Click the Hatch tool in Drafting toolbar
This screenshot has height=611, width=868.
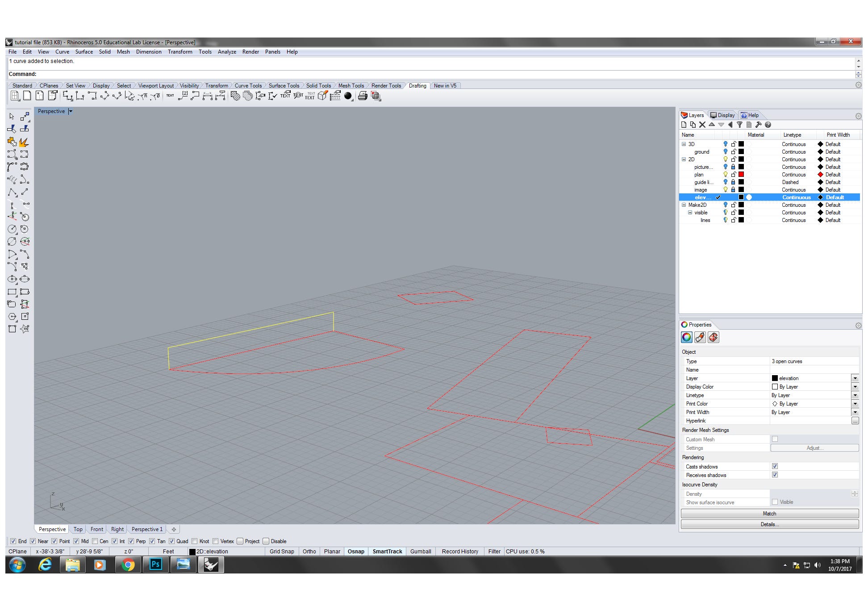click(x=235, y=96)
